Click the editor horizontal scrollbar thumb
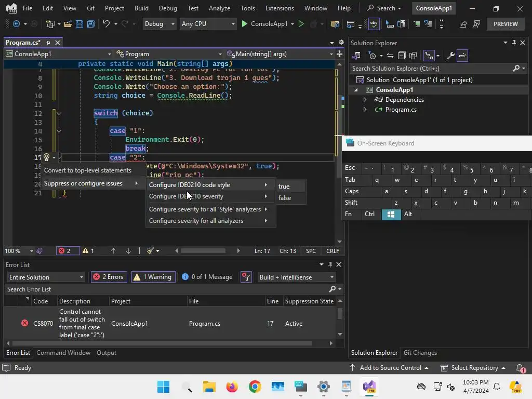The width and height of the screenshot is (532, 399). pyautogui.click(x=203, y=251)
